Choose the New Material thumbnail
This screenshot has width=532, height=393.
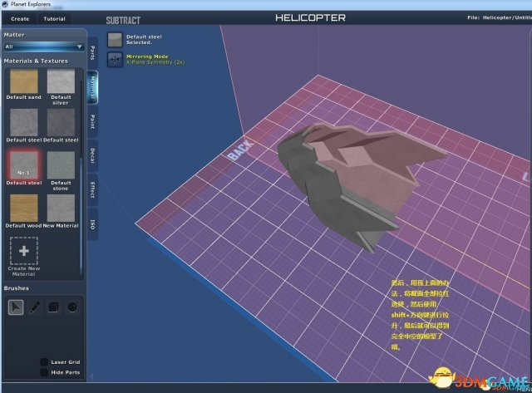point(61,208)
